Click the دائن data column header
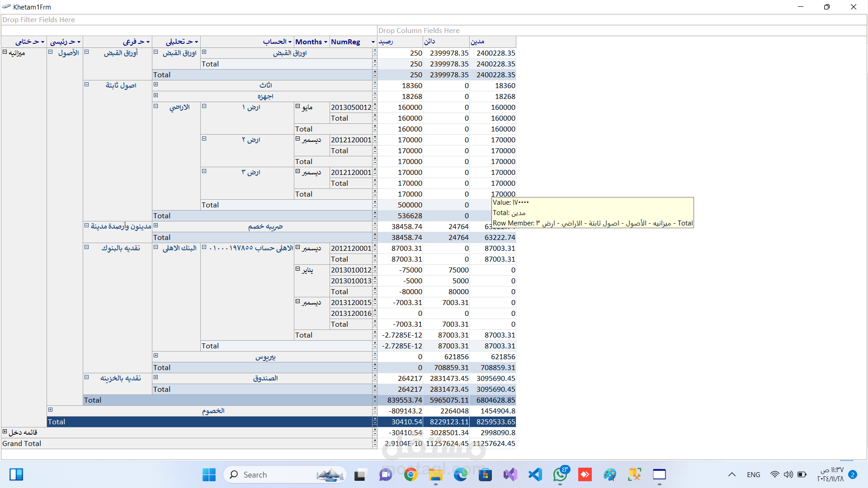The width and height of the screenshot is (868, 488). pyautogui.click(x=429, y=42)
